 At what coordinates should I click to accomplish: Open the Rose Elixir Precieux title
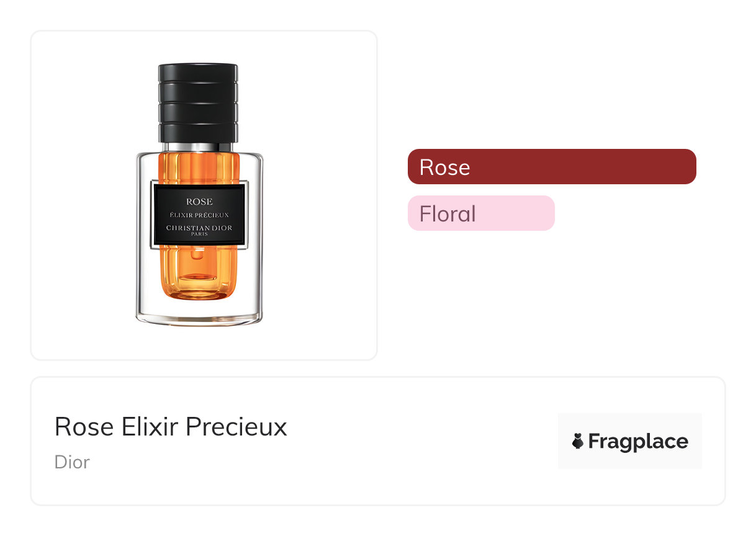click(171, 427)
